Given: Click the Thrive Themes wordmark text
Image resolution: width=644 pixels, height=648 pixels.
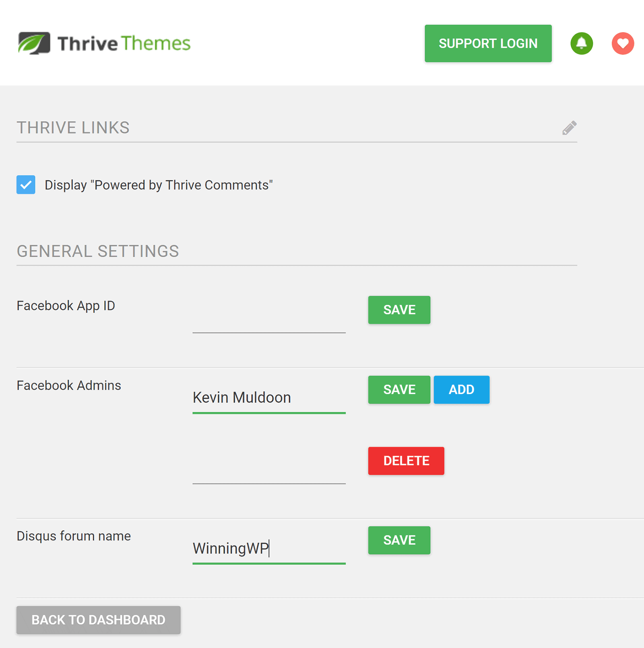Looking at the screenshot, I should (x=124, y=43).
